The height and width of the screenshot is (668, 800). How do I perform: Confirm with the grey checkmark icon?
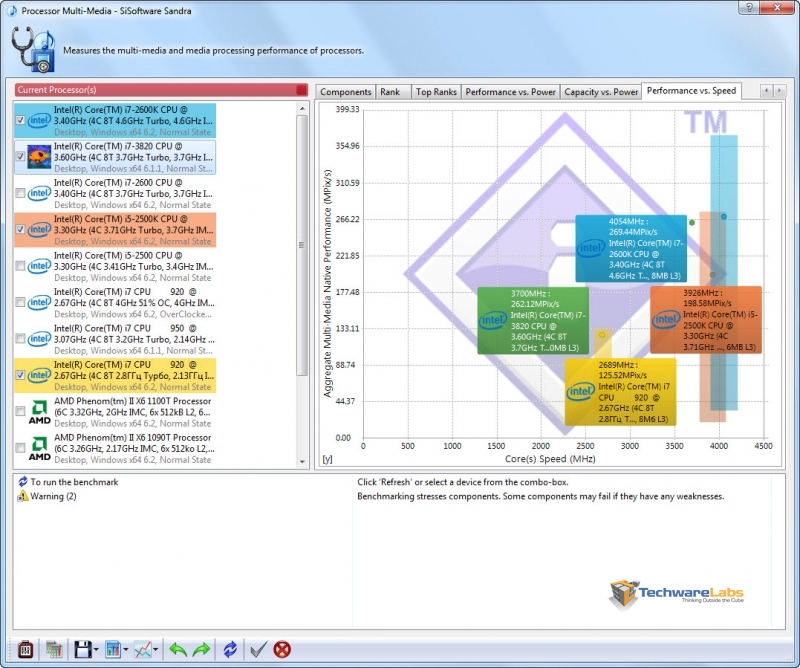click(x=258, y=650)
